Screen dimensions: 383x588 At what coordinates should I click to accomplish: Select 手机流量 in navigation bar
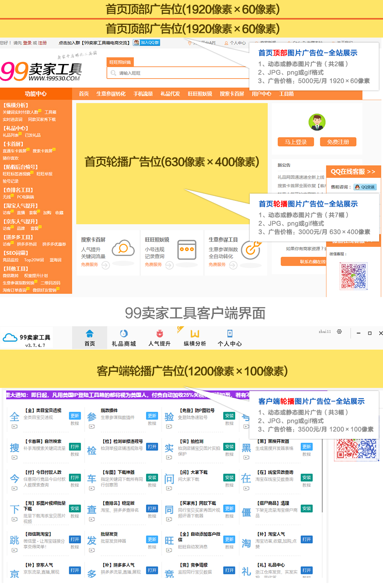(143, 94)
